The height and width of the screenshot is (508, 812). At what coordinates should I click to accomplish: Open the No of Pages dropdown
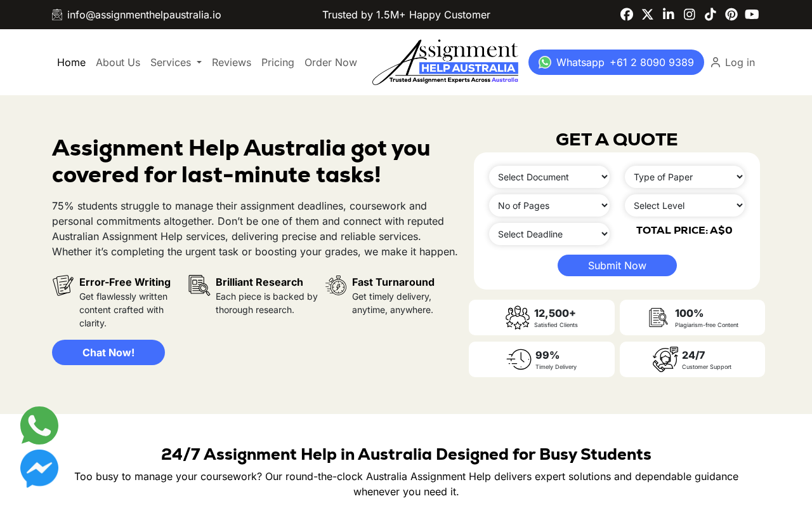point(549,206)
